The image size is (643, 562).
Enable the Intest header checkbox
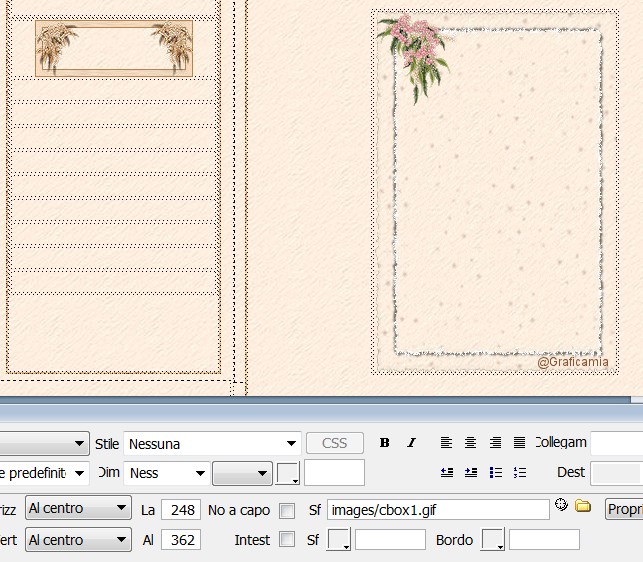coord(287,539)
